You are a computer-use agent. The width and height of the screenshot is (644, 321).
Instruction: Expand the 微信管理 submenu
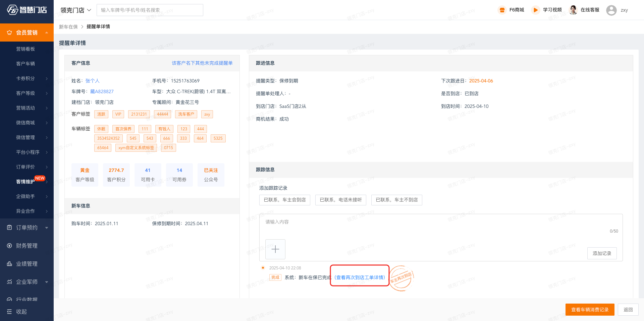47,137
